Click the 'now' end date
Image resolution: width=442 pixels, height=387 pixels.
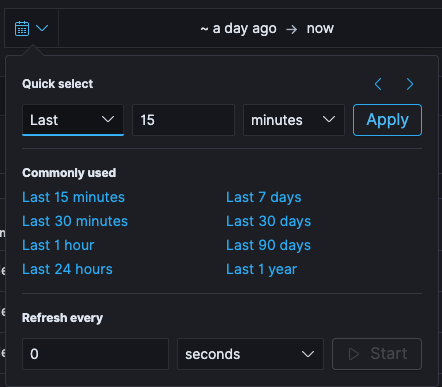click(320, 29)
